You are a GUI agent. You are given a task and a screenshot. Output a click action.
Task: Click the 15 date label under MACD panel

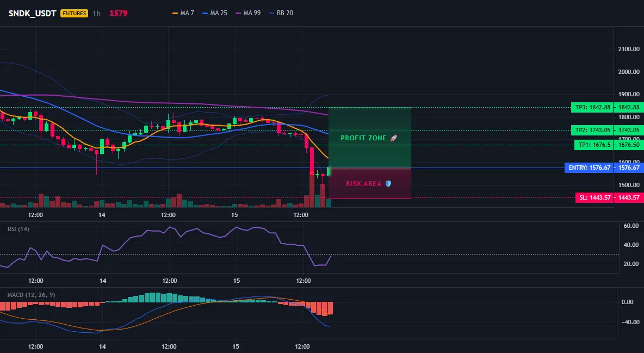pos(236,346)
